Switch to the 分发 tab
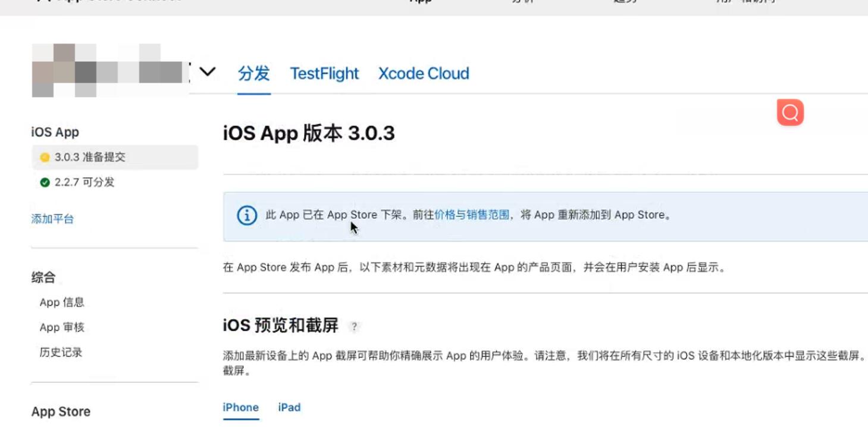Screen dimensions: 868x427 coord(254,73)
